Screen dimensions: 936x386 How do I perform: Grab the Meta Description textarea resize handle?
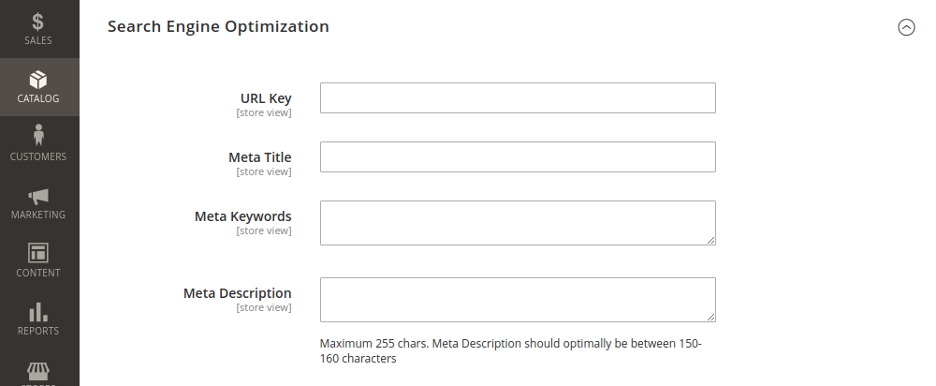pyautogui.click(x=711, y=317)
